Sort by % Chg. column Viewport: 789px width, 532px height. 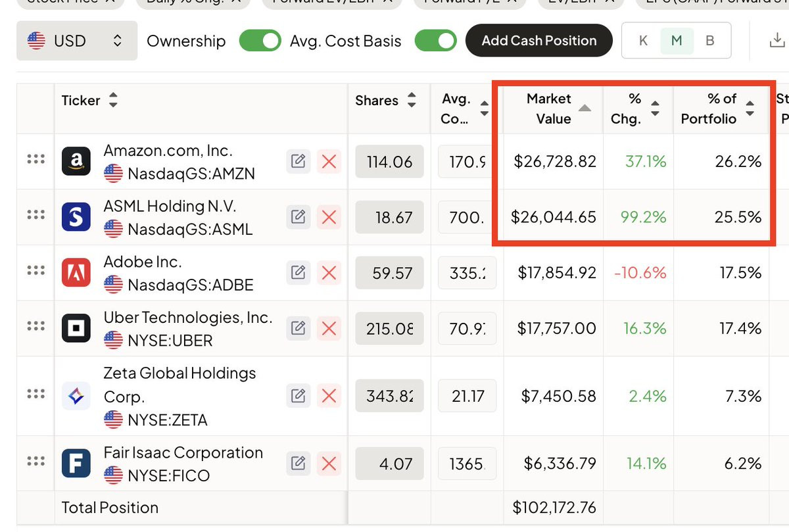(655, 109)
